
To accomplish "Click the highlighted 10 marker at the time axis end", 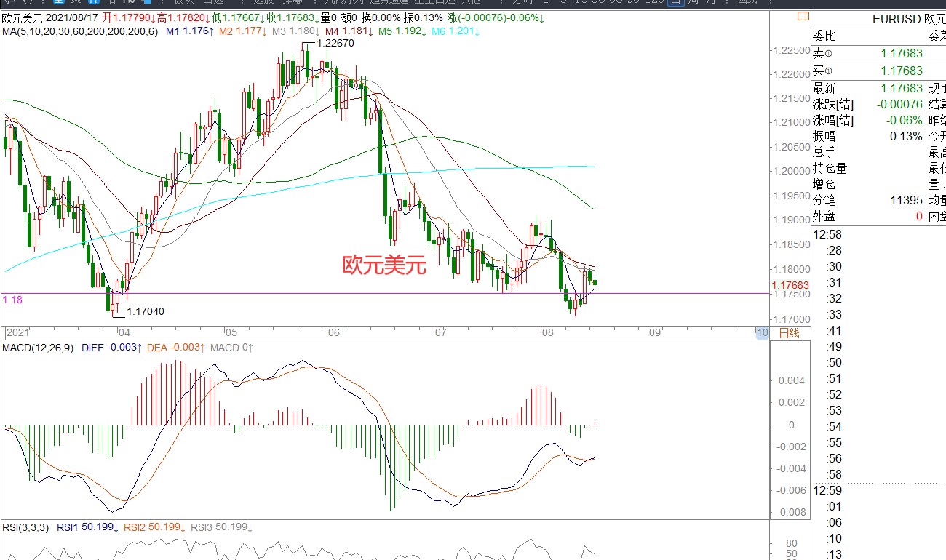I will tap(762, 332).
